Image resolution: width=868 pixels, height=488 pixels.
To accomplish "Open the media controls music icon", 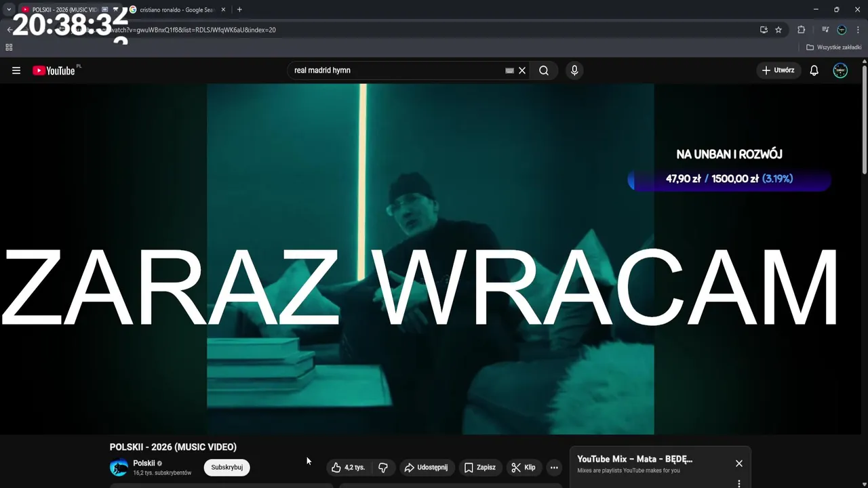I will click(825, 30).
